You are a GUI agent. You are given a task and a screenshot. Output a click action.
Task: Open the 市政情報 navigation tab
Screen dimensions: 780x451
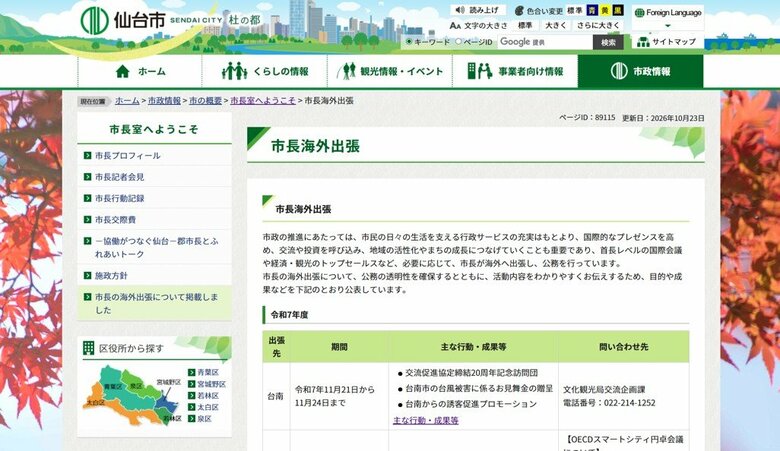[x=640, y=71]
